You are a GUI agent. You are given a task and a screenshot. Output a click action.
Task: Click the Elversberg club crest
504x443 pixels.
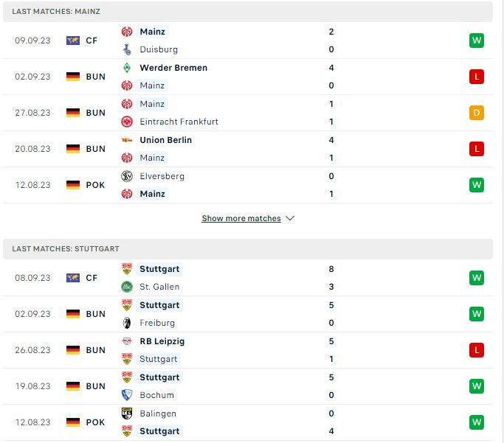tap(127, 176)
